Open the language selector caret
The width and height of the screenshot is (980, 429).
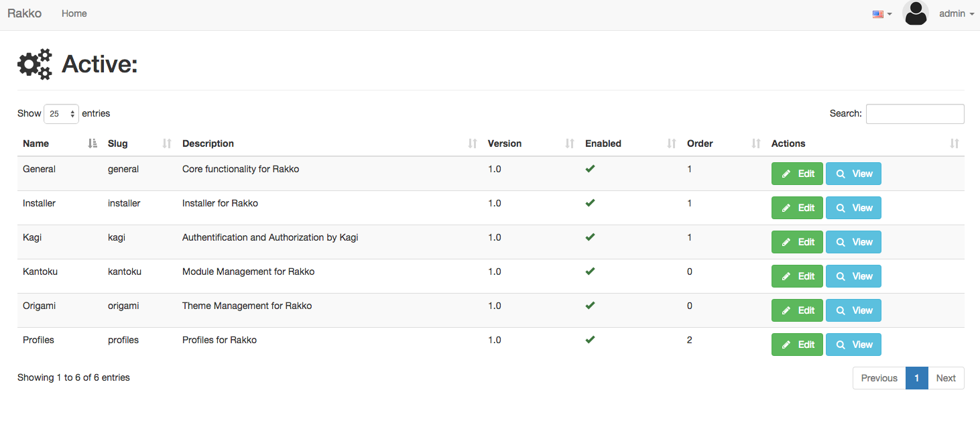[890, 14]
